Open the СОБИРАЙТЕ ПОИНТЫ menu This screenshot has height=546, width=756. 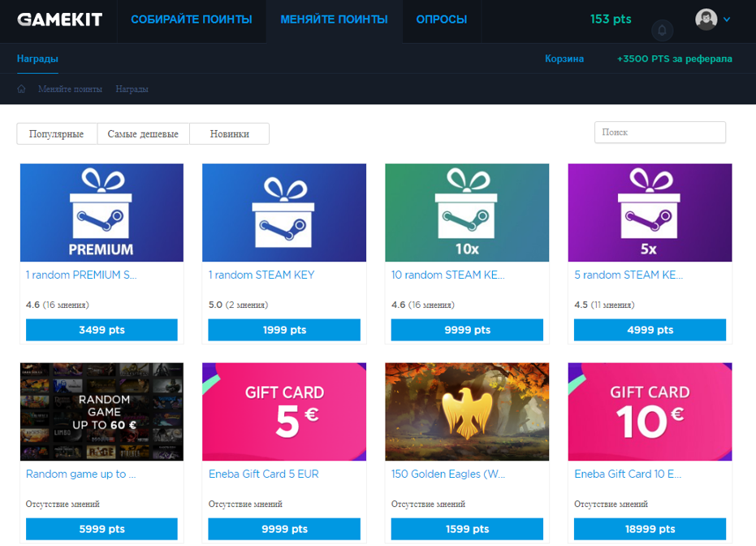pos(192,19)
